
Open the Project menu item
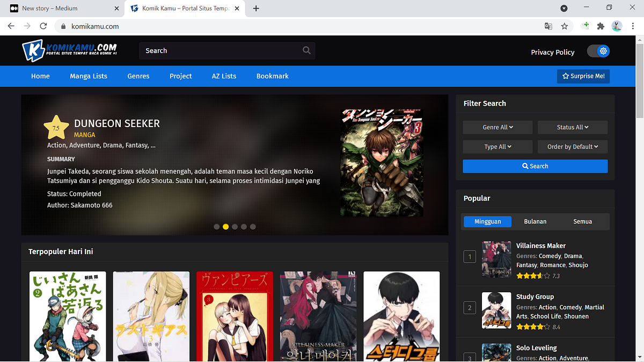[x=181, y=76]
